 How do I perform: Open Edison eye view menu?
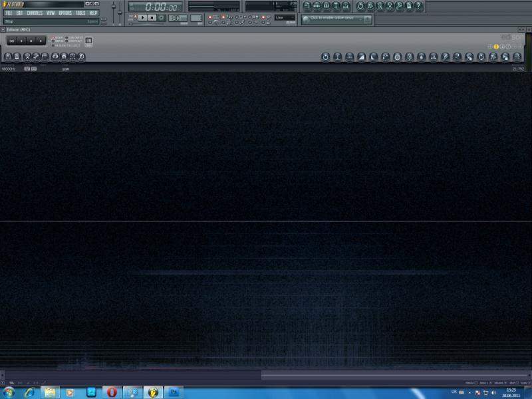pos(55,57)
